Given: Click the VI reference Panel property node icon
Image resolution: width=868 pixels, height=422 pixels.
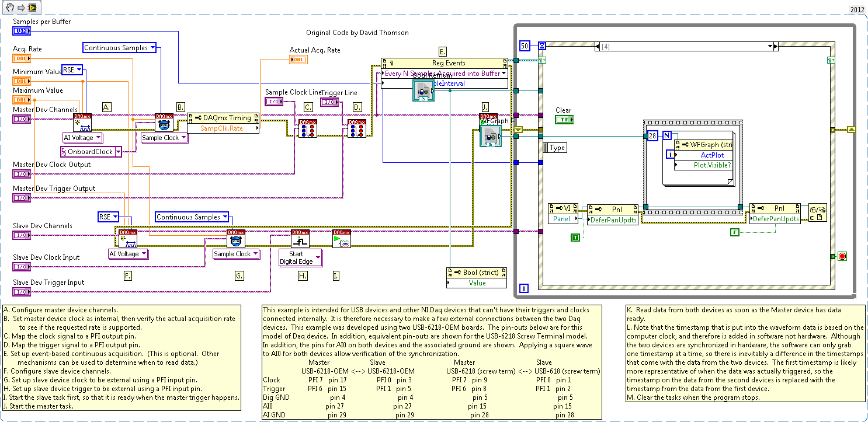Looking at the screenshot, I should tap(562, 213).
